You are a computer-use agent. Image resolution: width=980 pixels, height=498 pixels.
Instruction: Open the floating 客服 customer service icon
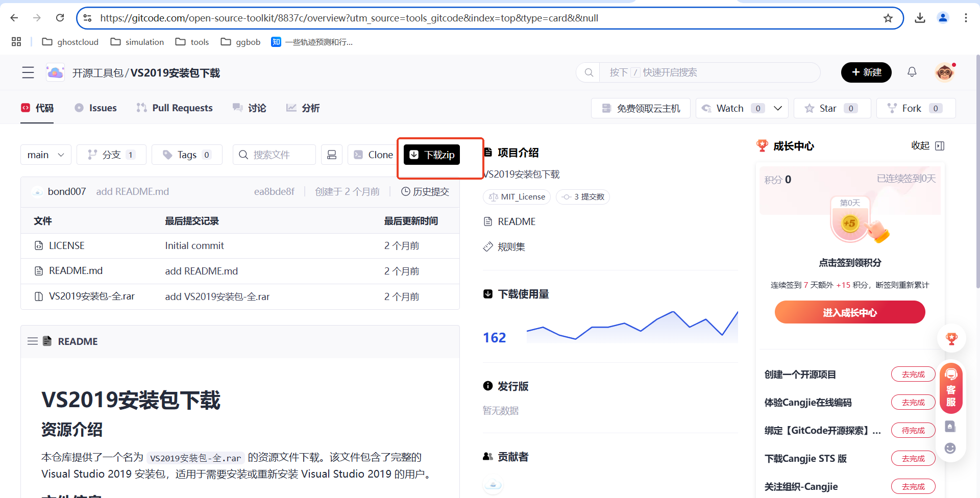[950, 389]
